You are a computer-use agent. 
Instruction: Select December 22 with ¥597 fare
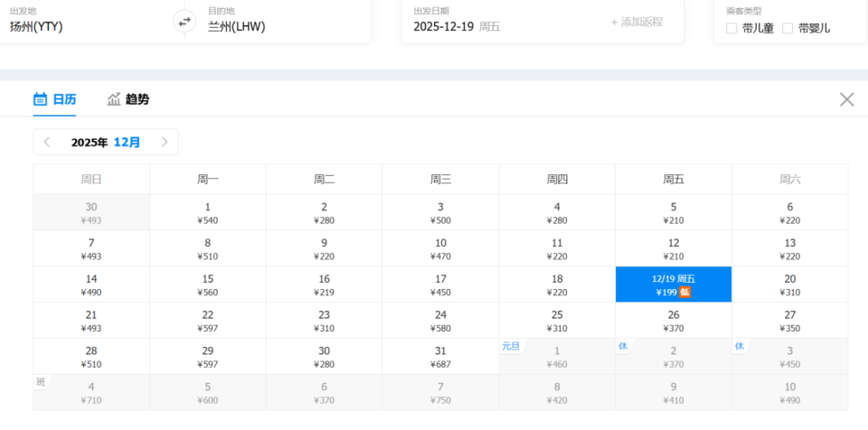tap(208, 321)
